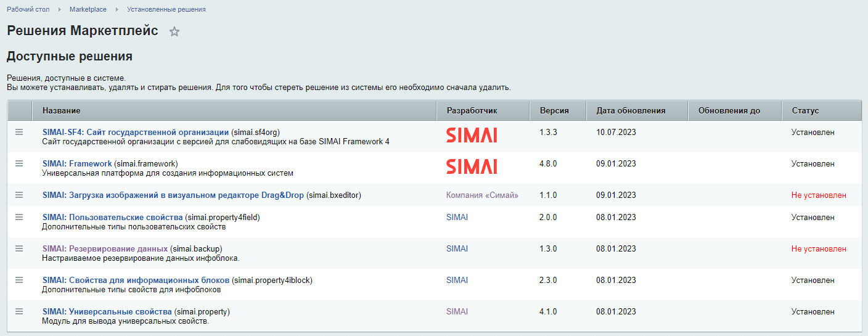Viewport: 868px width, 336px height.
Task: Open Установленные решения breadcrumb
Action: coord(166,10)
